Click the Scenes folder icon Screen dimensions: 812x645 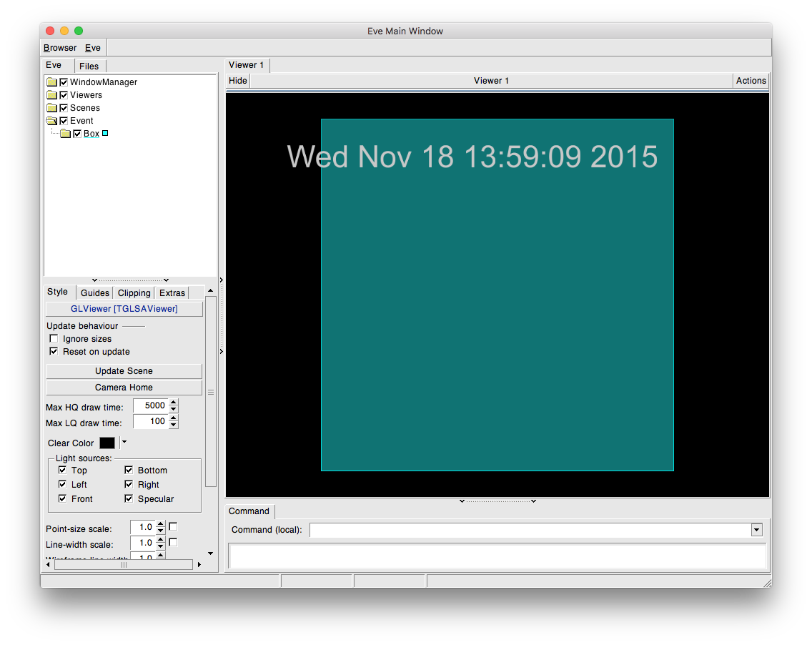[51, 108]
